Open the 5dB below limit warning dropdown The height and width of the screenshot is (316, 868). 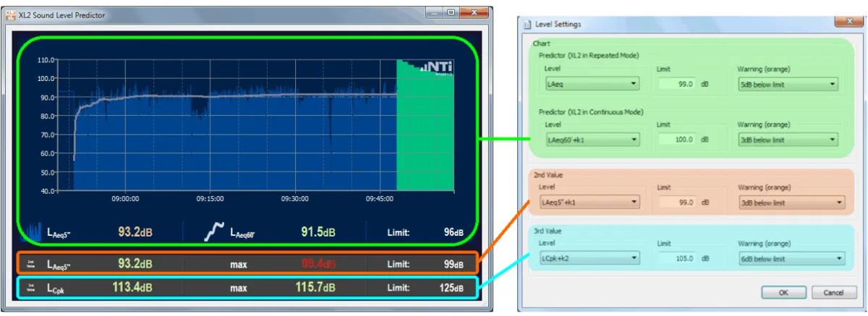(x=788, y=84)
